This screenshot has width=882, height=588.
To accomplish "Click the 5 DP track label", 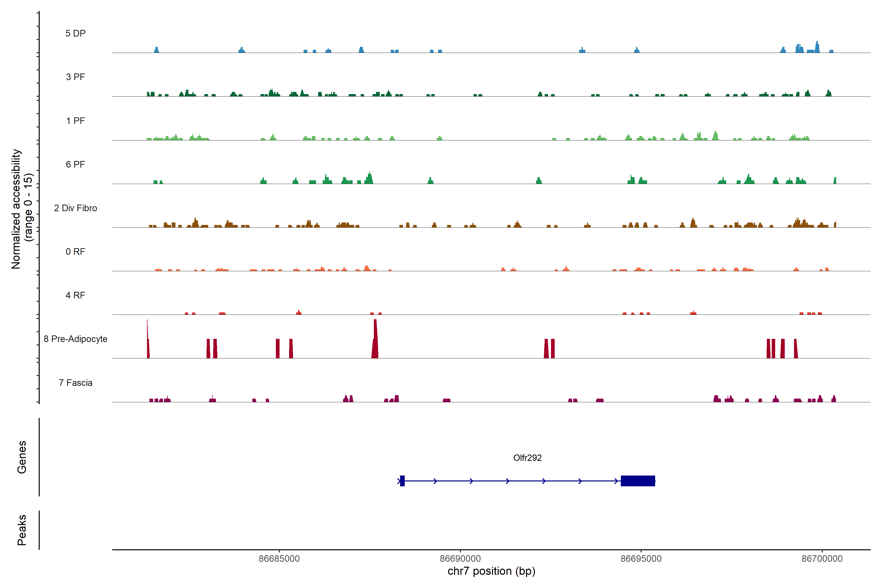I will coord(75,33).
